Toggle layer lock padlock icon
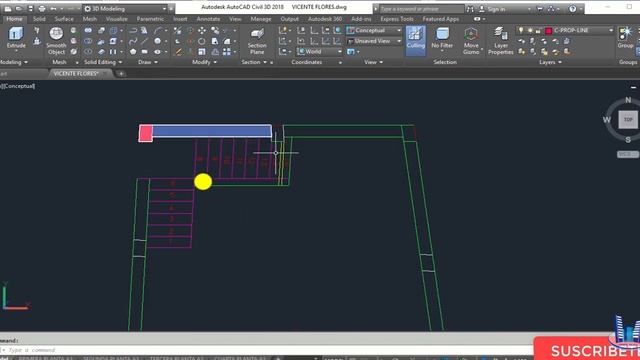The image size is (640, 360). click(x=538, y=30)
